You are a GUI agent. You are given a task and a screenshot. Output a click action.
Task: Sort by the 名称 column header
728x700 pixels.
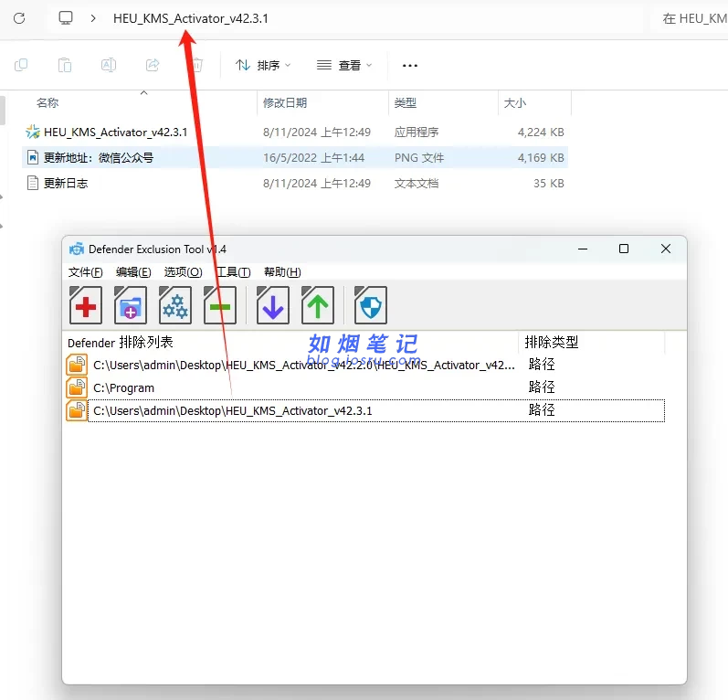tap(47, 103)
